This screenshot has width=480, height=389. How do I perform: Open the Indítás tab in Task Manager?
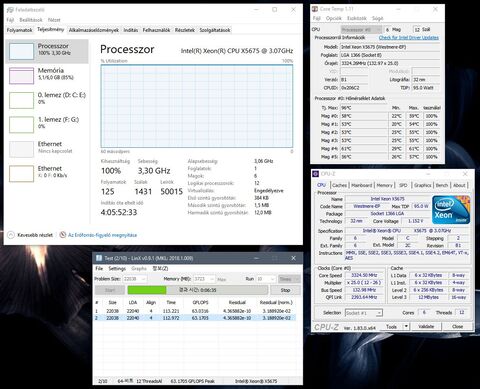coord(131,30)
